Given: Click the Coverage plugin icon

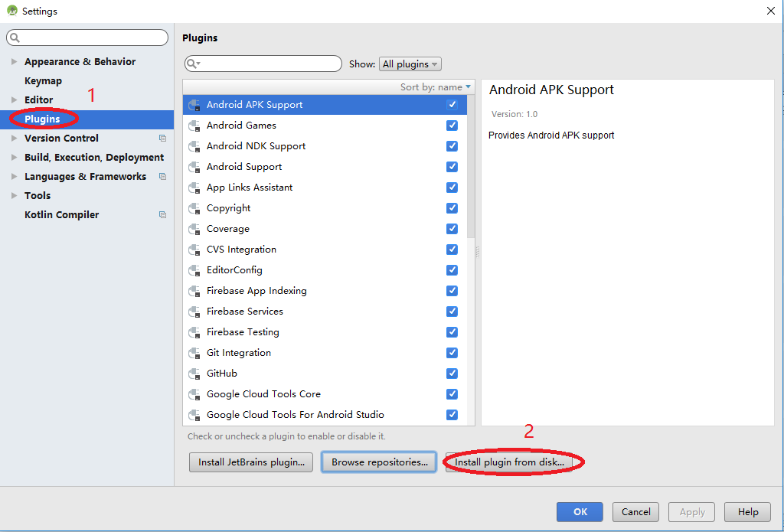Looking at the screenshot, I should pyautogui.click(x=194, y=229).
